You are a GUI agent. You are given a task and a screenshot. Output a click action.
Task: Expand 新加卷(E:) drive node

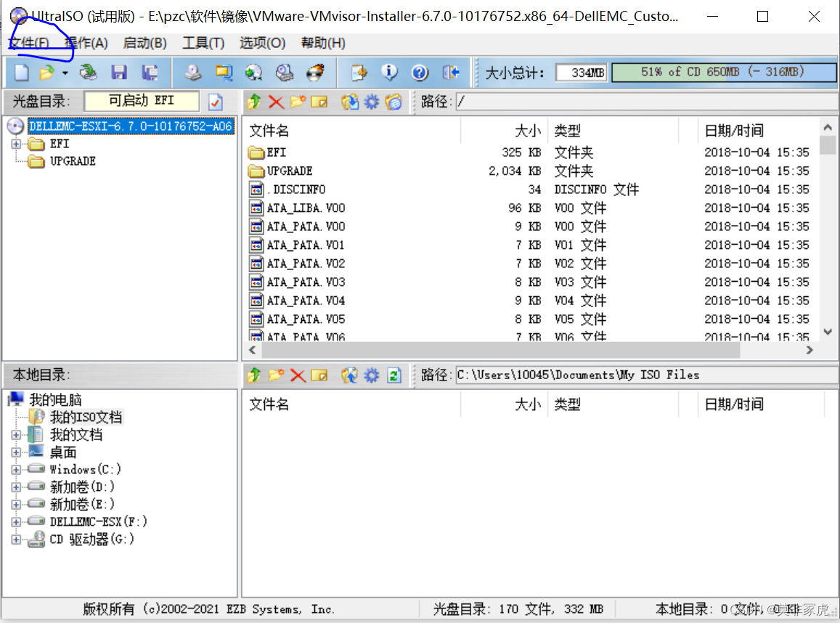(16, 505)
